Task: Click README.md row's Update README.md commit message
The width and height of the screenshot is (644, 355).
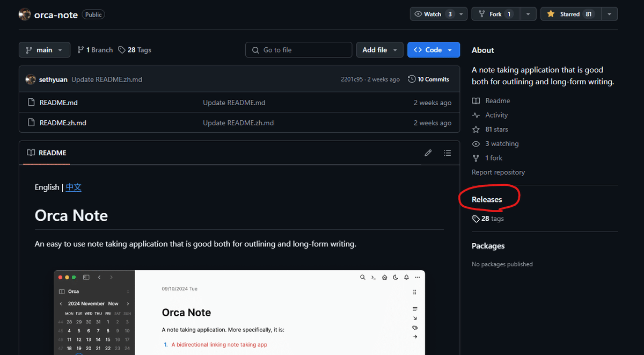Action: [234, 103]
